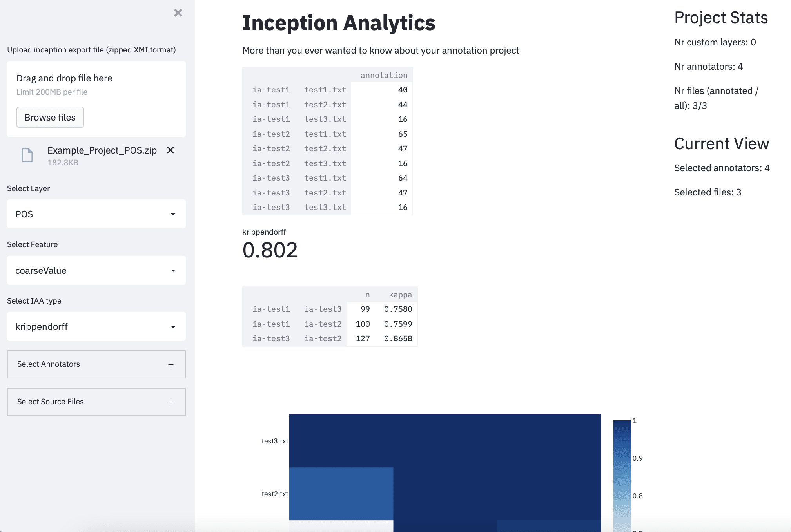
Task: Click the plus icon on Select Annotators
Action: (171, 364)
